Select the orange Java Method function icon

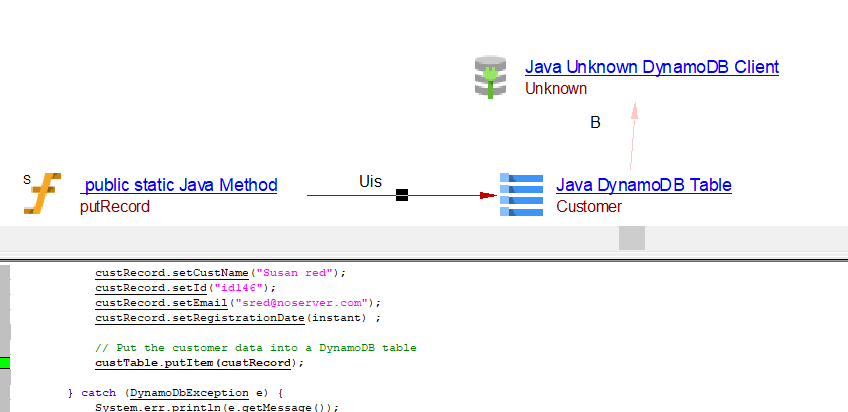[40, 194]
